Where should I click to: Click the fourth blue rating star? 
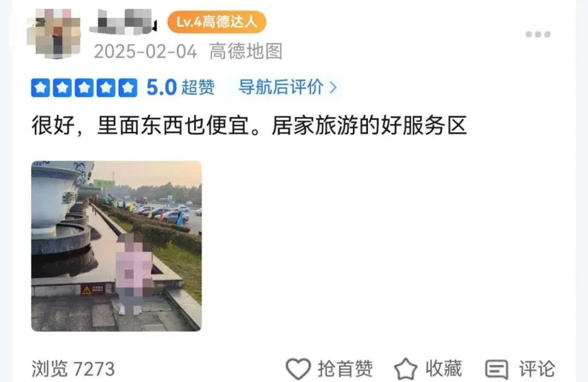point(106,88)
